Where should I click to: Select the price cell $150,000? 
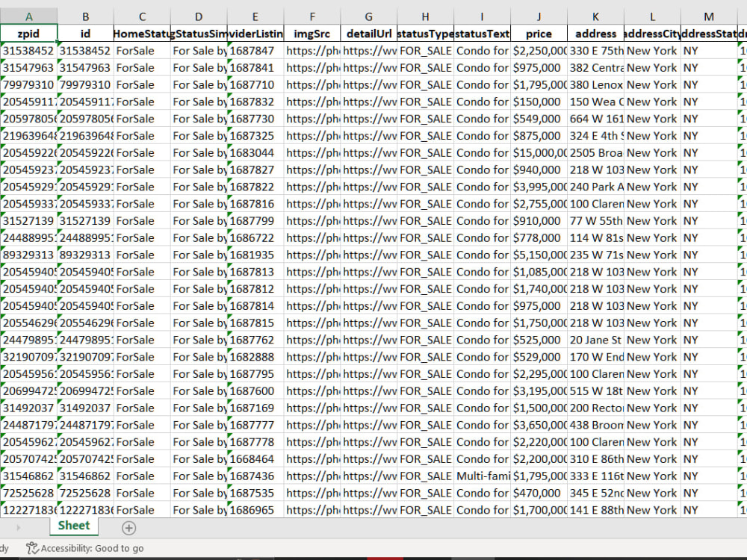click(x=539, y=102)
